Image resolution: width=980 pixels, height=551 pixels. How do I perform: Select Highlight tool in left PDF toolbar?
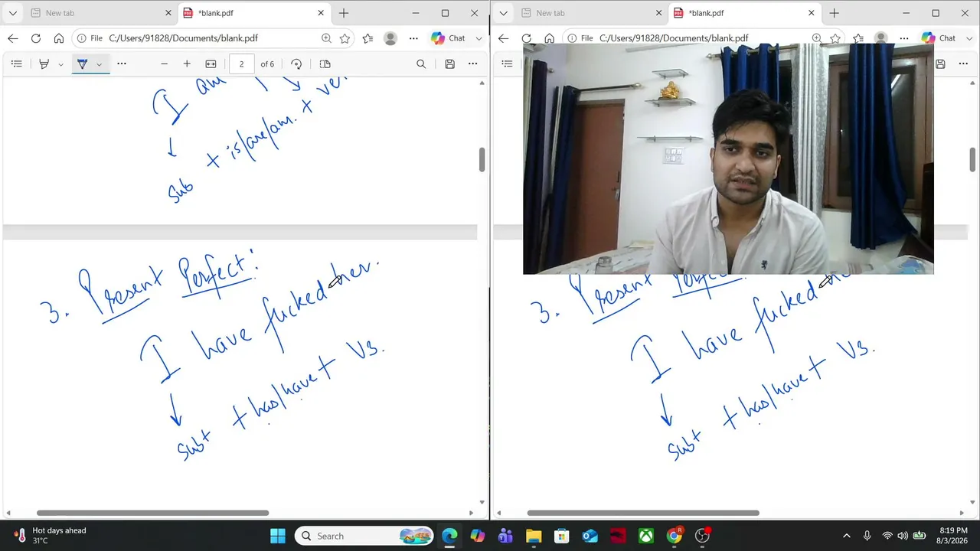(x=44, y=64)
